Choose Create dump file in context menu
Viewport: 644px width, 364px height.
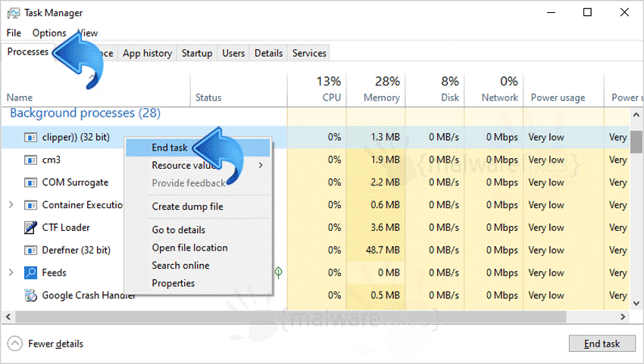pos(198,207)
